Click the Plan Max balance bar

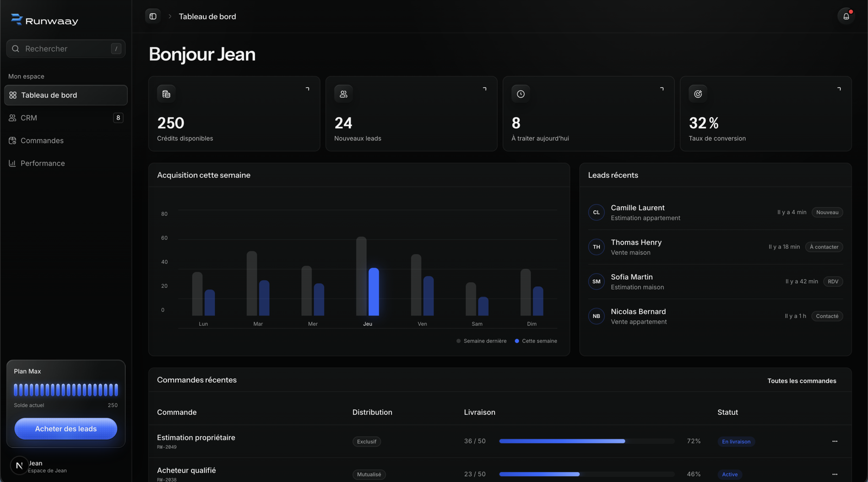click(66, 390)
